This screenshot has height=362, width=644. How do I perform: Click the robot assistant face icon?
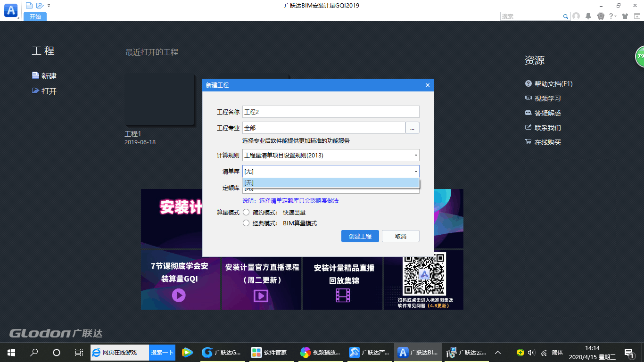pyautogui.click(x=601, y=16)
